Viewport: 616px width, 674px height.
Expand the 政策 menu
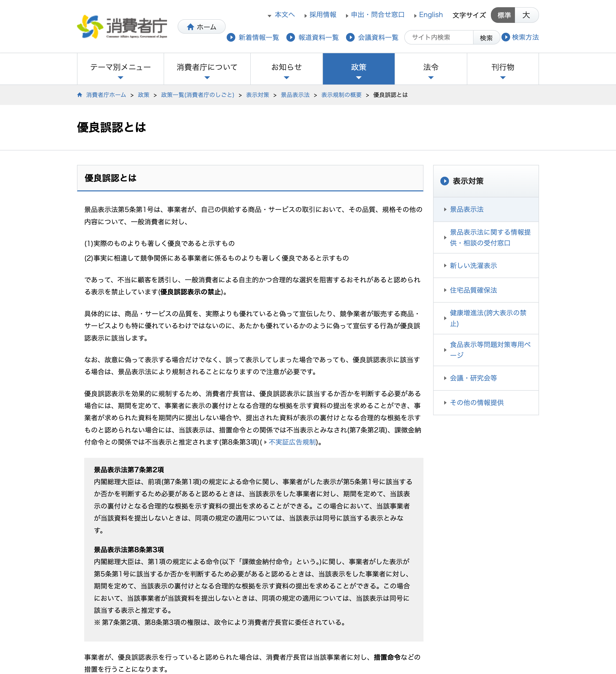pos(359,69)
